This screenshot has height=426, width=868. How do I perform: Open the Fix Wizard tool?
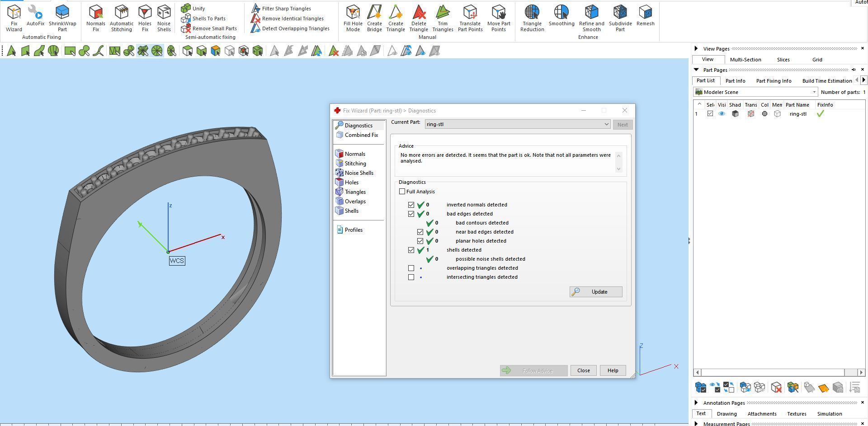tap(14, 18)
